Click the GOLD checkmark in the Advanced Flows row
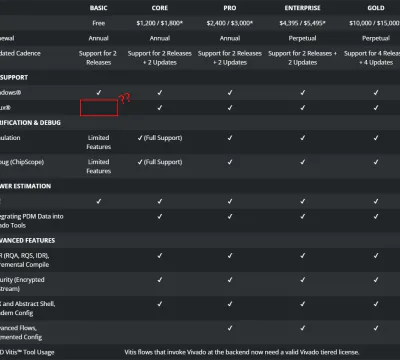 tap(376, 328)
